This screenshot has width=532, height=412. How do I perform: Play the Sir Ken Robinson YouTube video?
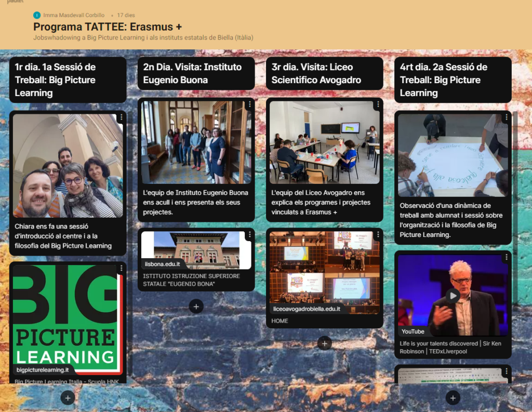pos(453,296)
